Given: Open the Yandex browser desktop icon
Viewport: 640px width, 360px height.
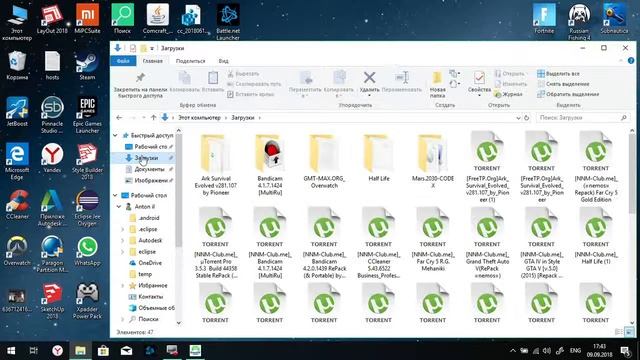Looking at the screenshot, I should click(x=52, y=158).
